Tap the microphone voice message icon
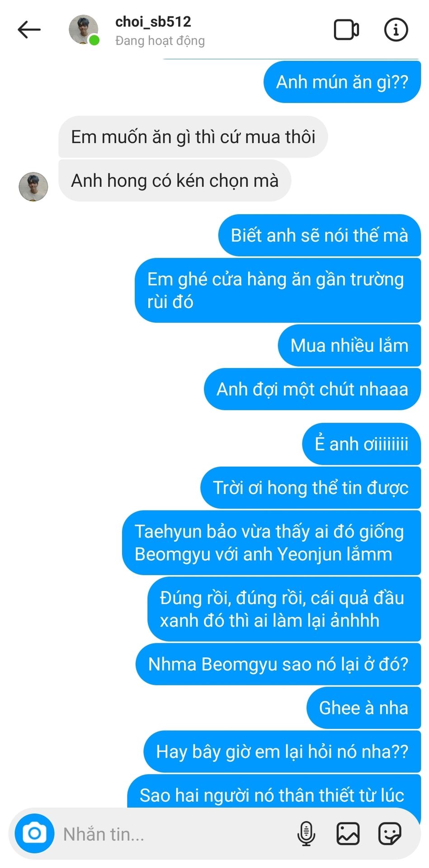This screenshot has width=429, height=868. pyautogui.click(x=306, y=833)
